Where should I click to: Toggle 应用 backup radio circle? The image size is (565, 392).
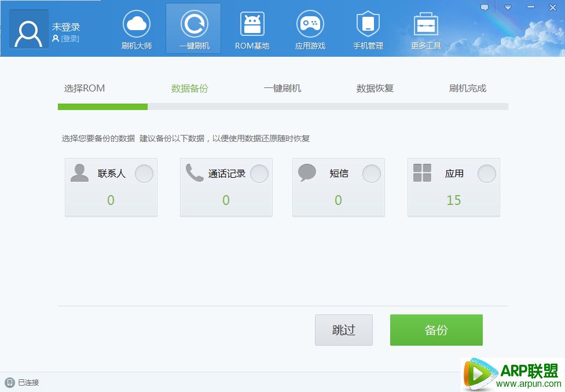pos(487,174)
